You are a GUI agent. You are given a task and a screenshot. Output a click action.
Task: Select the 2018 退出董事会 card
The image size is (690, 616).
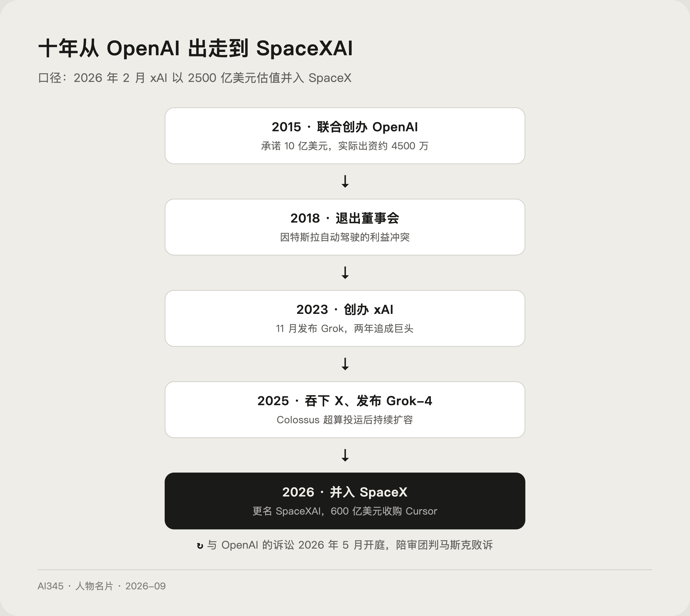click(345, 227)
